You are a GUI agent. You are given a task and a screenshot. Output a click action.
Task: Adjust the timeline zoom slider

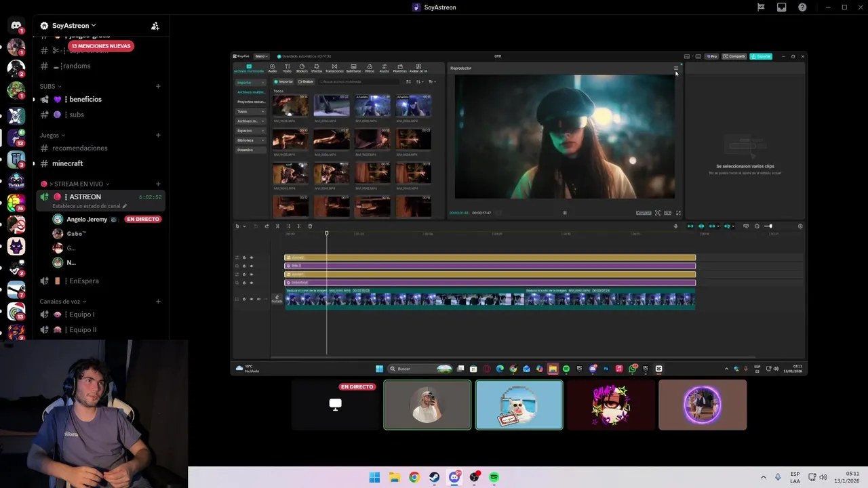pyautogui.click(x=768, y=226)
